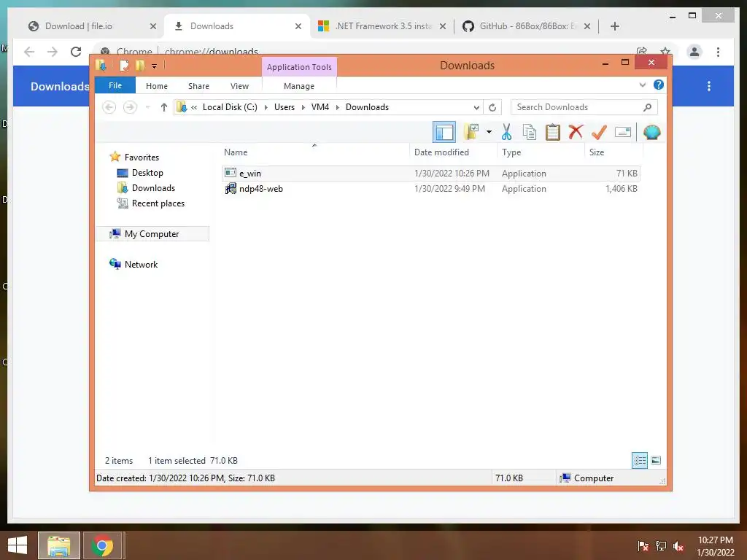
Task: Expand the chevron after Users breadcrumb
Action: pyautogui.click(x=303, y=107)
